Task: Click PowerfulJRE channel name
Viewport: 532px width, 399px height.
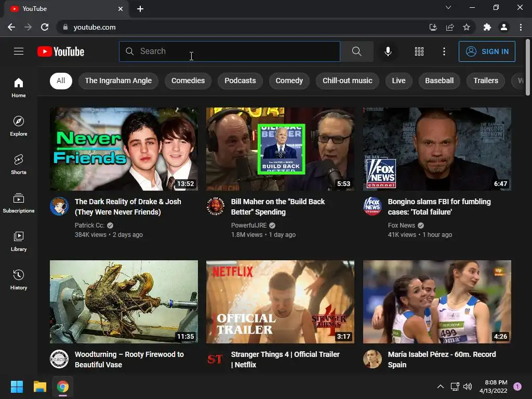Action: click(249, 225)
